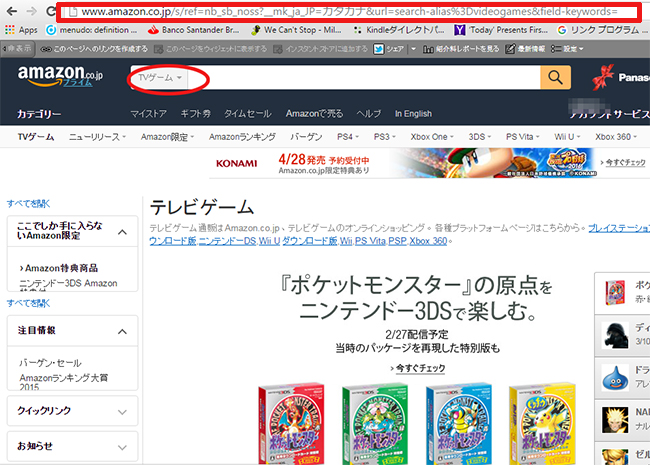This screenshot has height=465, width=650.
Task: Open Amazonで売る link
Action: 314,114
